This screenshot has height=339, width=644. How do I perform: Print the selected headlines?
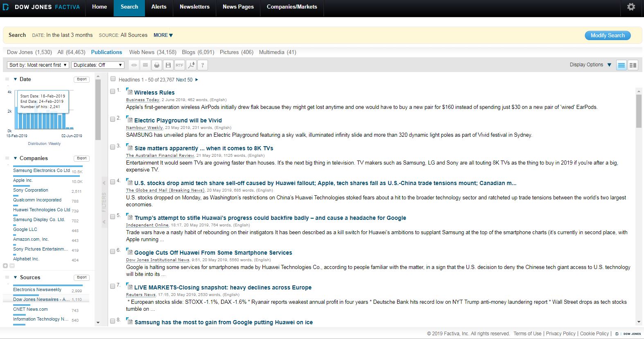click(x=157, y=65)
